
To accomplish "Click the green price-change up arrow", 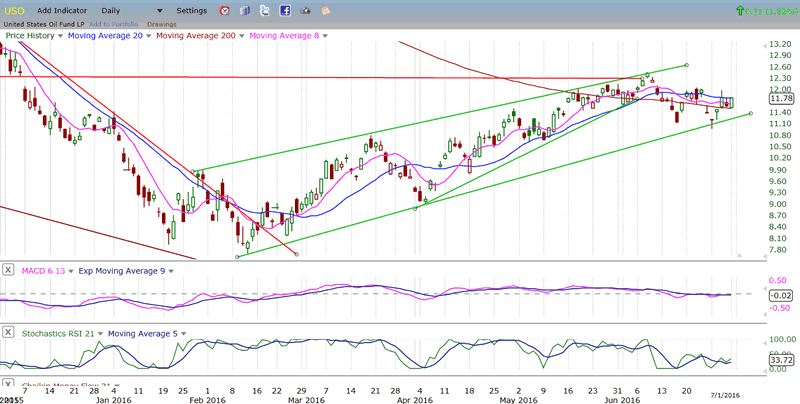I will pyautogui.click(x=739, y=10).
